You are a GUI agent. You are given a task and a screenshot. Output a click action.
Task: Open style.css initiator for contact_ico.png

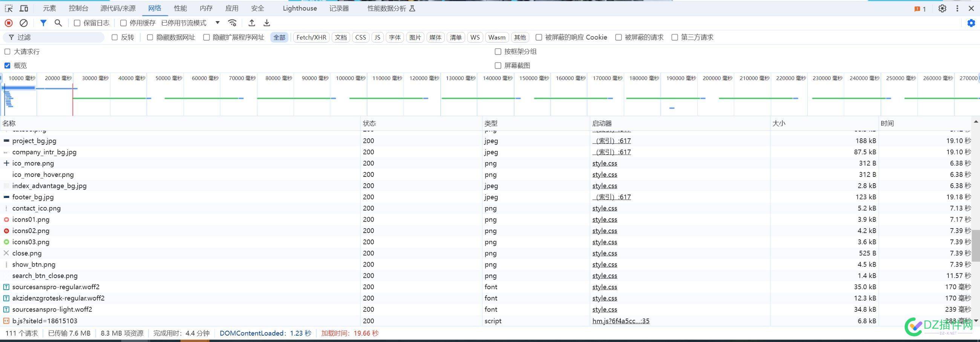(x=605, y=208)
